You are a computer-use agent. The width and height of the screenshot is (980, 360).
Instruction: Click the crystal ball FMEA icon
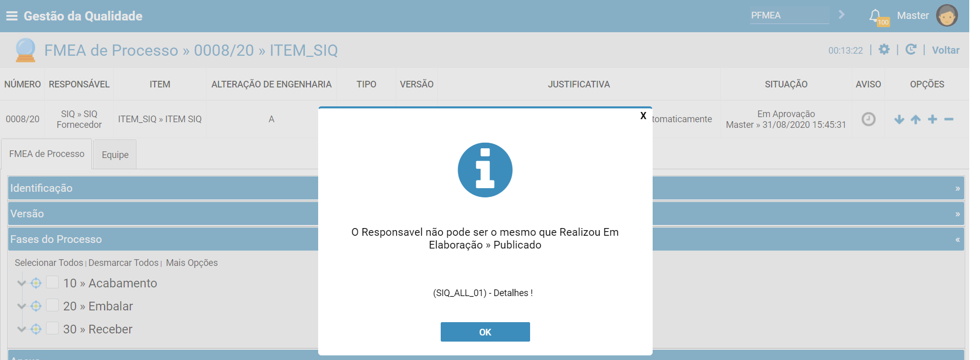click(26, 50)
